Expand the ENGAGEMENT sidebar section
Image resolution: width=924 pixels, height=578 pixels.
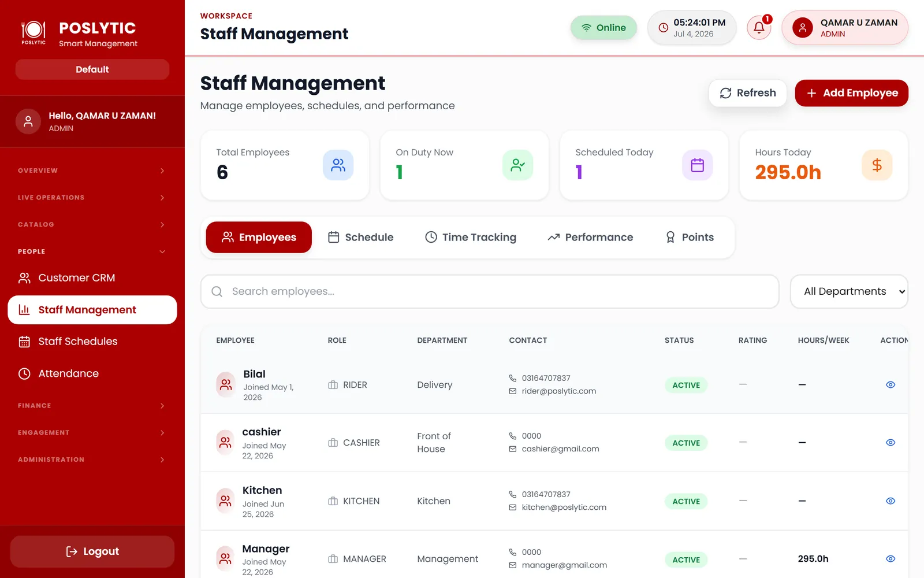(x=92, y=432)
